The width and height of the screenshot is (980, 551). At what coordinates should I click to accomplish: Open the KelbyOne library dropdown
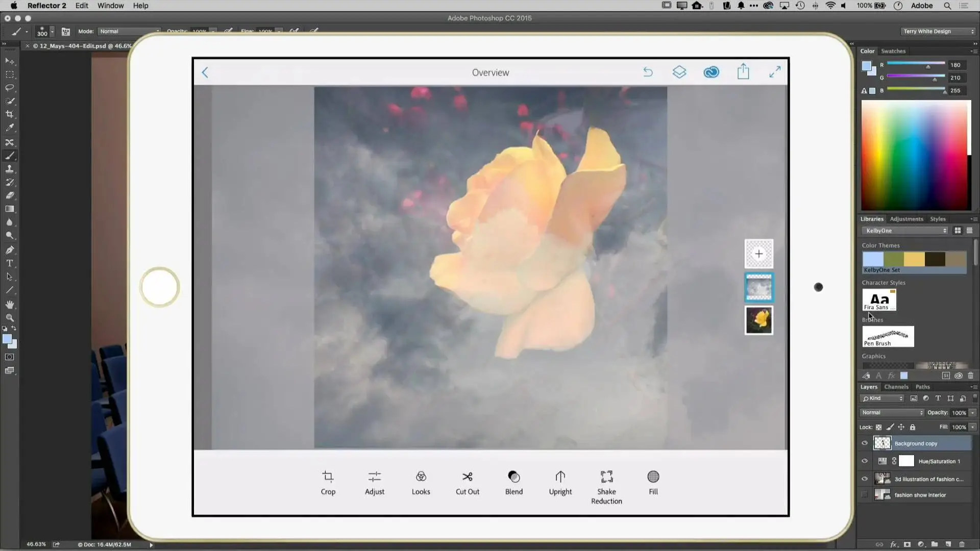click(x=904, y=231)
